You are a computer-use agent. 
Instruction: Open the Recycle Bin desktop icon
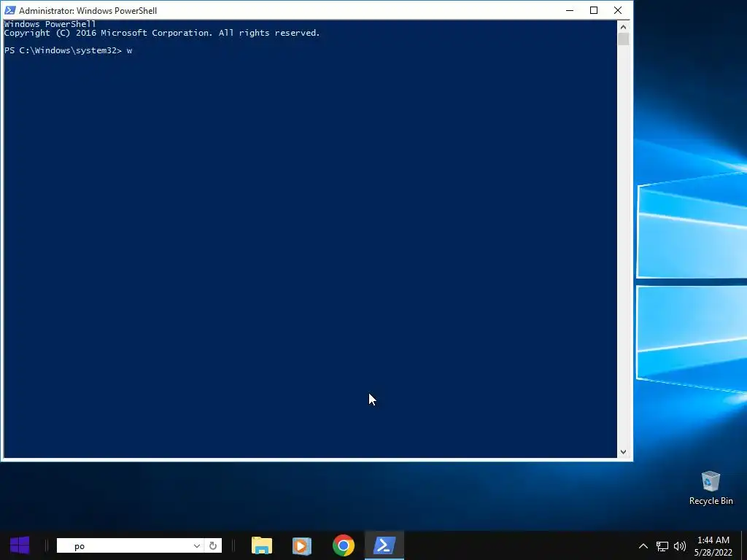point(711,488)
